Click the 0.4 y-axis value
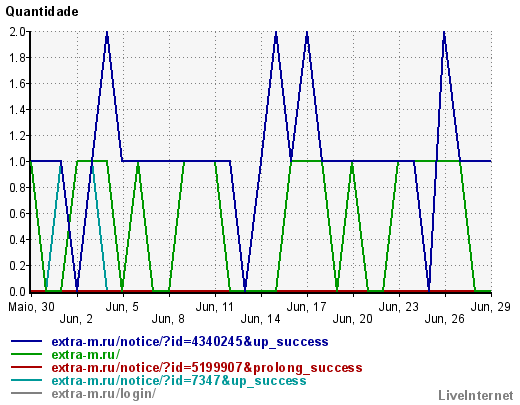Screen dimensions: 520x405 click(17, 240)
